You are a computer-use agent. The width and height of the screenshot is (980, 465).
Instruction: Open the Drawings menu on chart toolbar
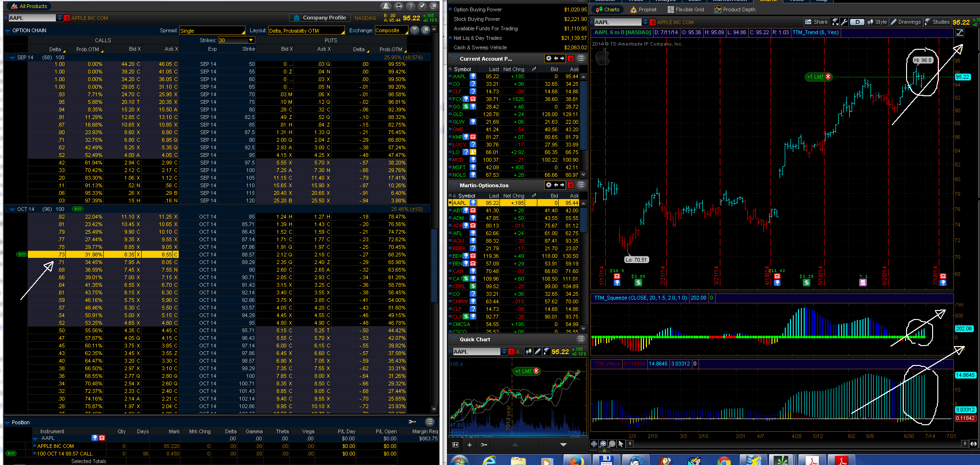click(906, 22)
